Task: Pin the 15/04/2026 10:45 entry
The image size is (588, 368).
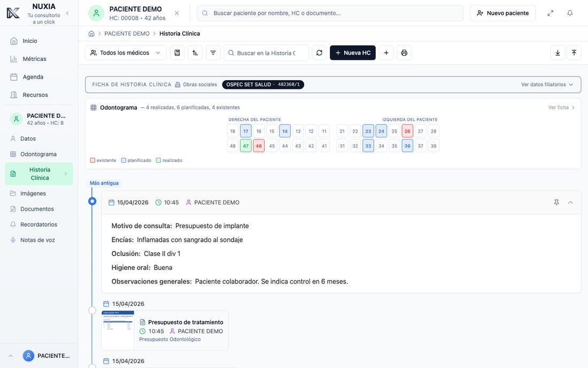Action: (x=556, y=202)
